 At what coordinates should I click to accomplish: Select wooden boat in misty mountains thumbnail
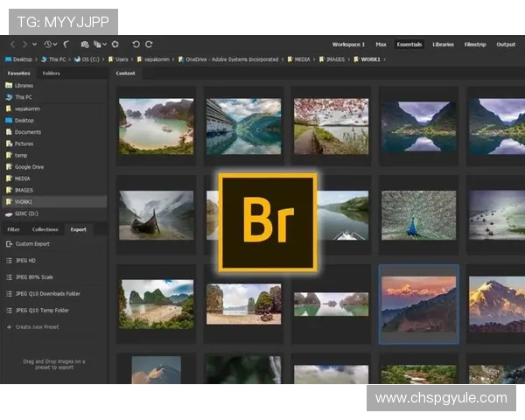157,215
